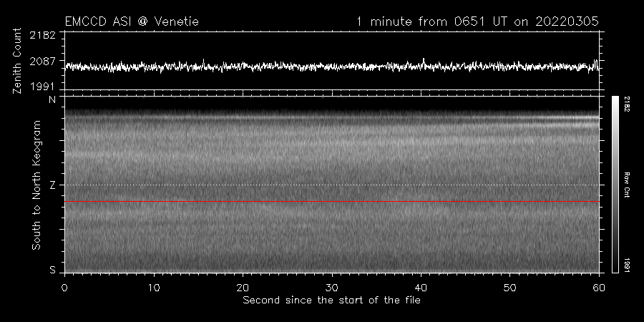Click the '30' tick on time axis

(x=332, y=288)
